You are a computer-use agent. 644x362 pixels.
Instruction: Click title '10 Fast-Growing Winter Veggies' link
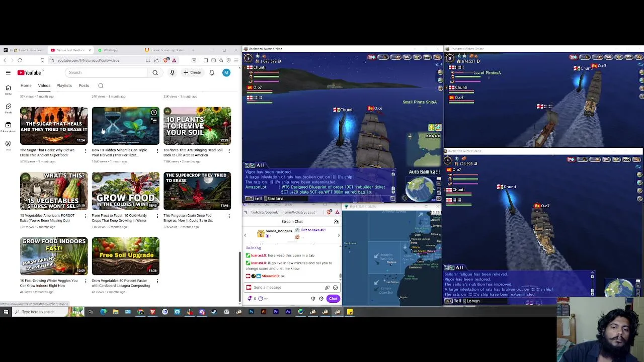49,283
